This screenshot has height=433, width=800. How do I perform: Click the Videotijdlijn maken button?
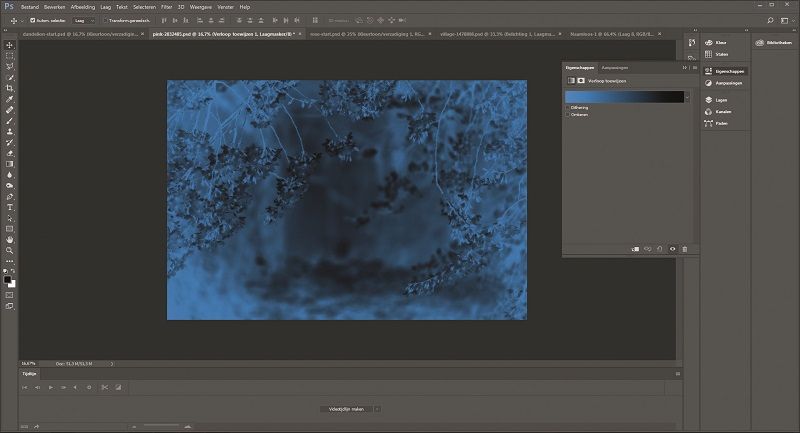click(346, 409)
